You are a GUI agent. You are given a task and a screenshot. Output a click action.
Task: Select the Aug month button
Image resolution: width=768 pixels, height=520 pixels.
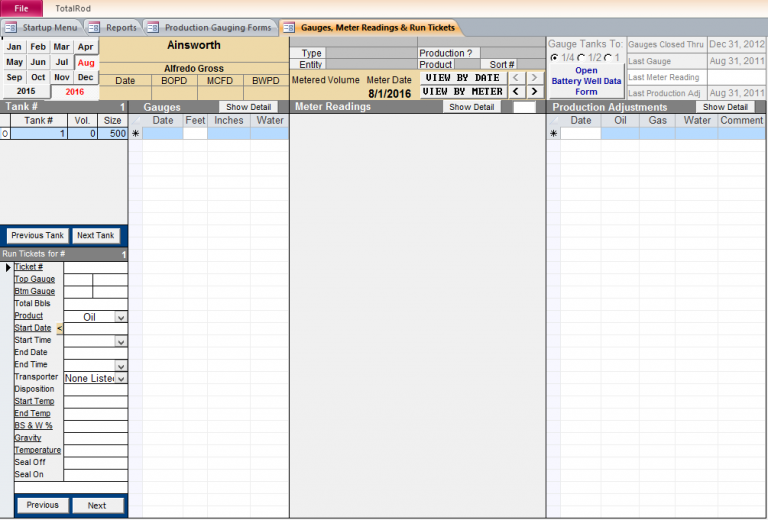click(86, 62)
